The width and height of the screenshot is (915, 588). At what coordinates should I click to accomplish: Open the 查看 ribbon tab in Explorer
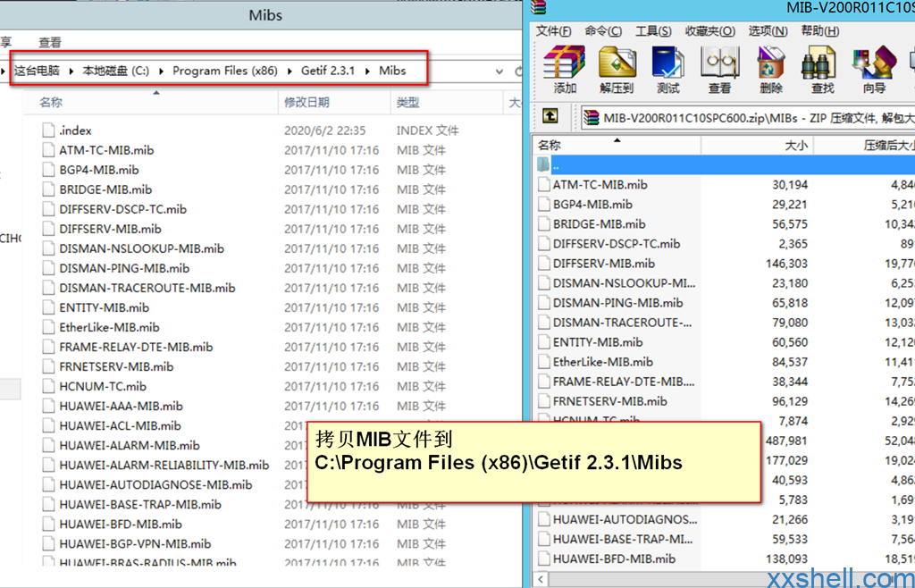(x=50, y=42)
